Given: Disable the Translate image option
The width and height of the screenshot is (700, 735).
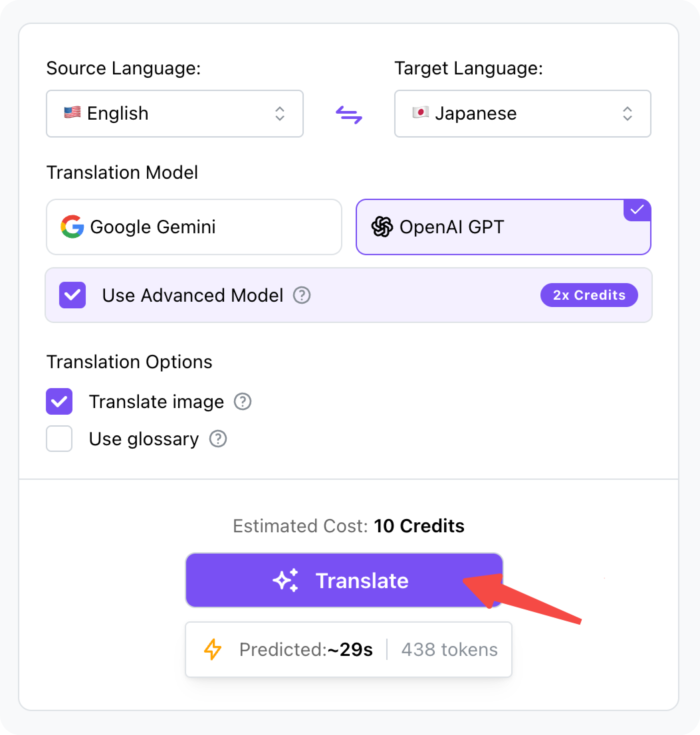Looking at the screenshot, I should click(59, 401).
